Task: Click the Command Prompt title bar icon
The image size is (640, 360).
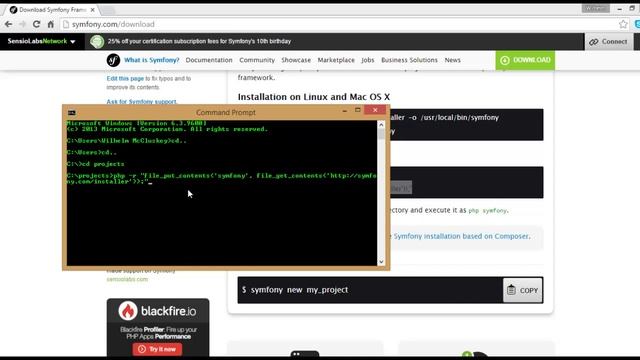Action: pyautogui.click(x=72, y=112)
